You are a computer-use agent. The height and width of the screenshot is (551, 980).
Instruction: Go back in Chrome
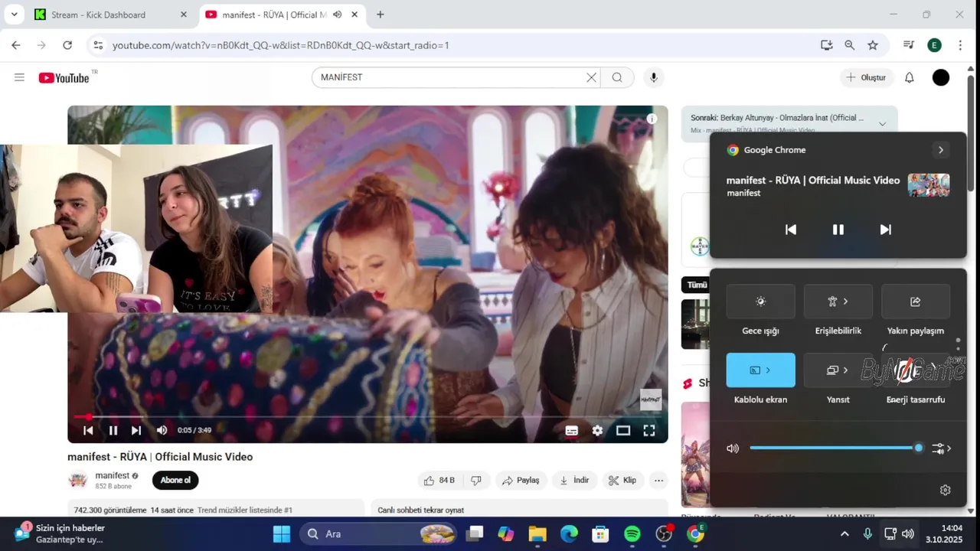pyautogui.click(x=15, y=45)
